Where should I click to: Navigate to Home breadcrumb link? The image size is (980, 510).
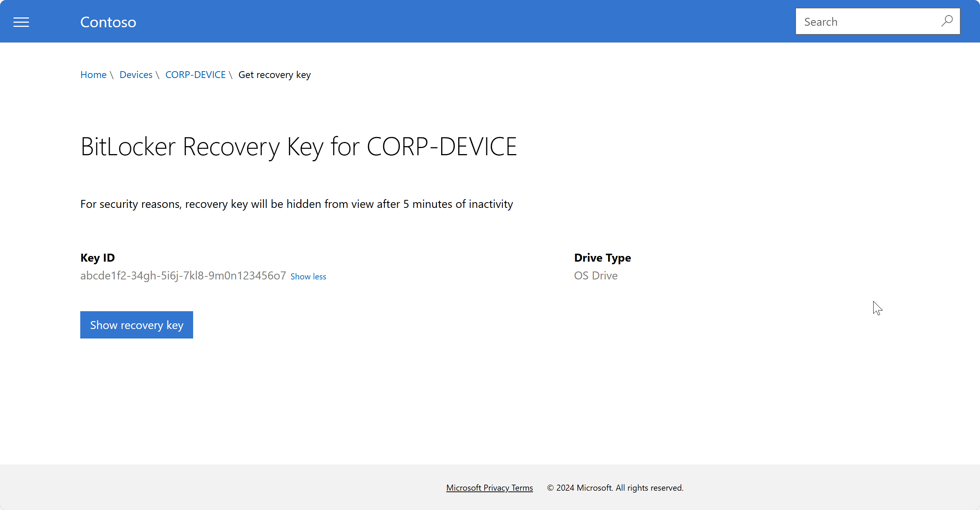[93, 75]
